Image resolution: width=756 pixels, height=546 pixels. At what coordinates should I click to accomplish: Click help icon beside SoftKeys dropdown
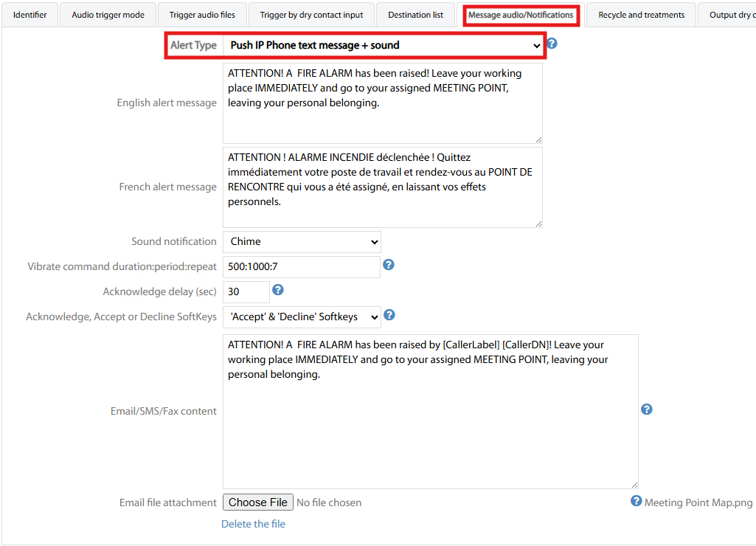(x=389, y=315)
